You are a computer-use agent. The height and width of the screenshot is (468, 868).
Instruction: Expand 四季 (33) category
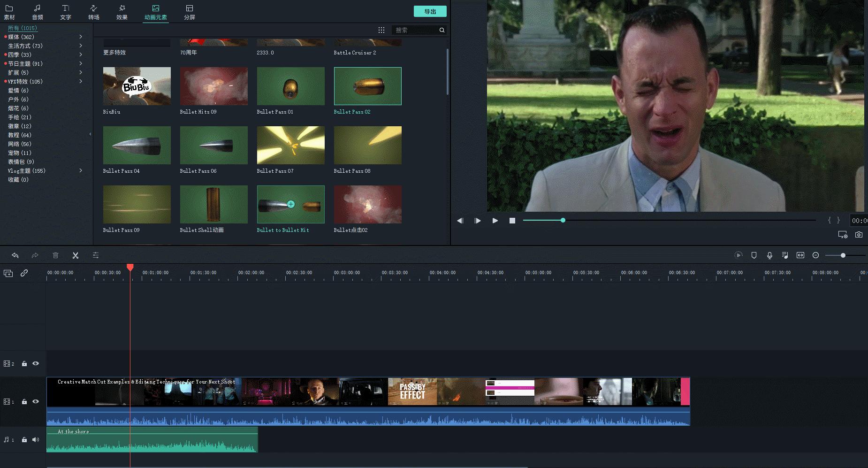(x=81, y=54)
